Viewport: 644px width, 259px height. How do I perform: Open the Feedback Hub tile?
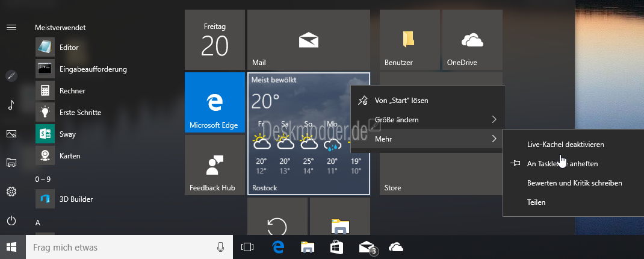pos(215,165)
